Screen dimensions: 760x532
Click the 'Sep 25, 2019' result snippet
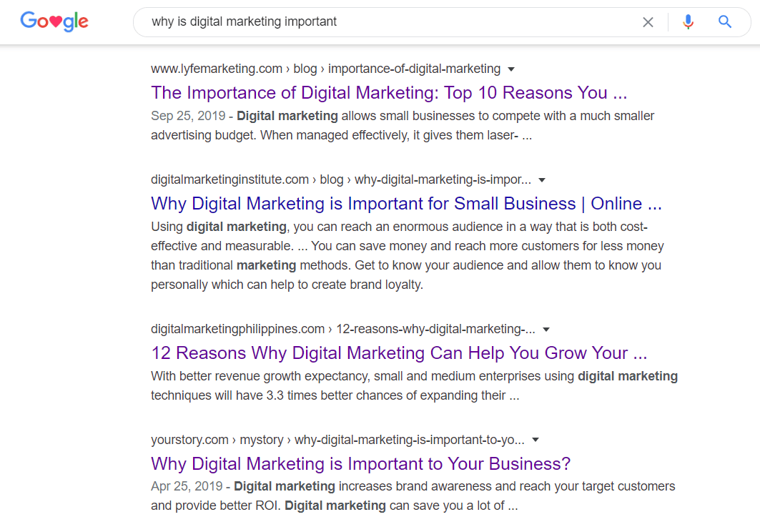coord(403,126)
